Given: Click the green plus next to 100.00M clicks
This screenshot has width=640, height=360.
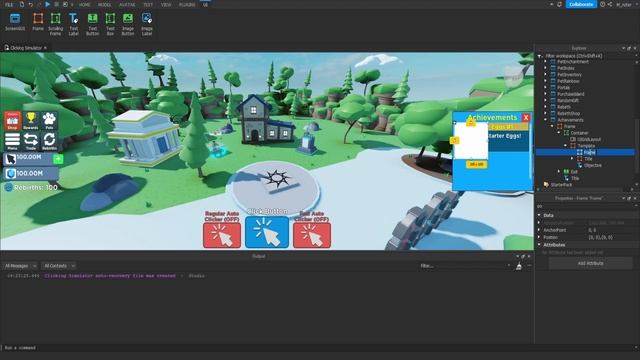Looking at the screenshot, I should click(58, 159).
